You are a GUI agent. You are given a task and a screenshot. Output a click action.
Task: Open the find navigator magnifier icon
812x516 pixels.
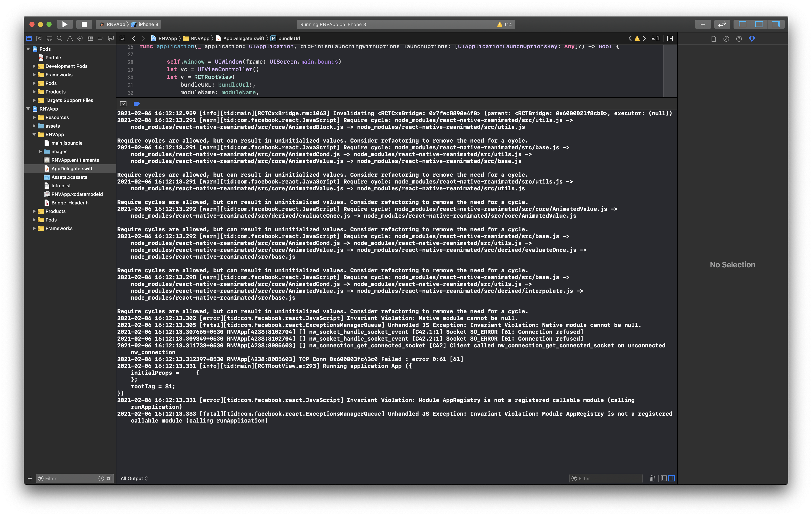click(60, 38)
